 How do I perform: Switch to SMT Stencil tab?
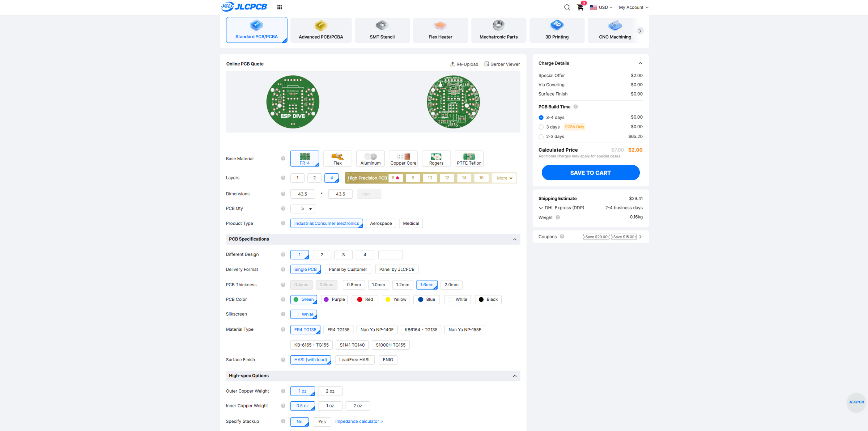382,30
